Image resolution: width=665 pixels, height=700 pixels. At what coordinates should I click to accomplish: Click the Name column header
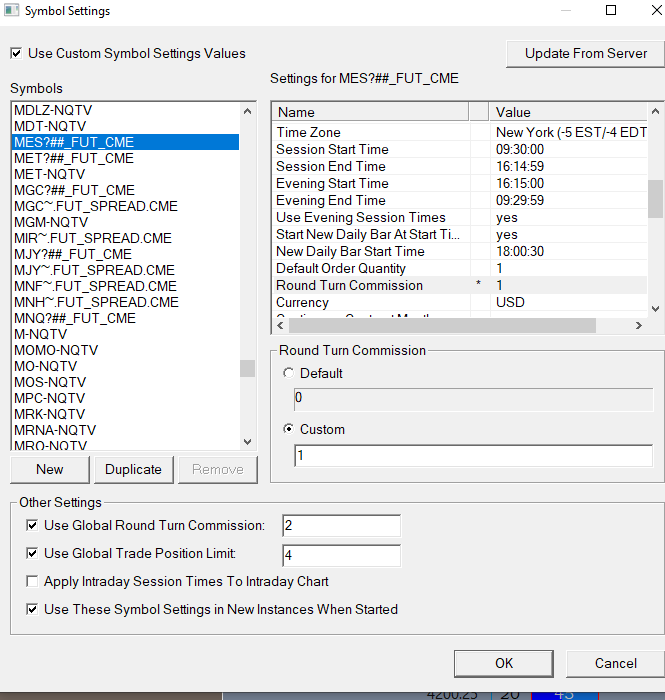coord(370,112)
